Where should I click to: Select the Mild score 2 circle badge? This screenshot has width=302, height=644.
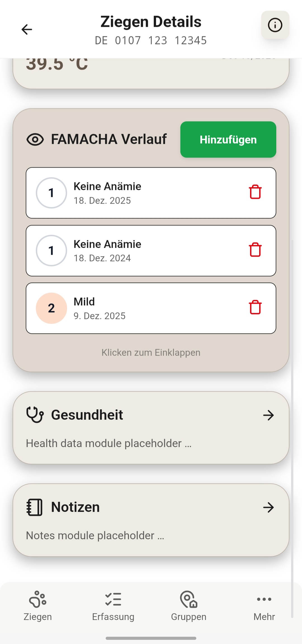click(51, 308)
